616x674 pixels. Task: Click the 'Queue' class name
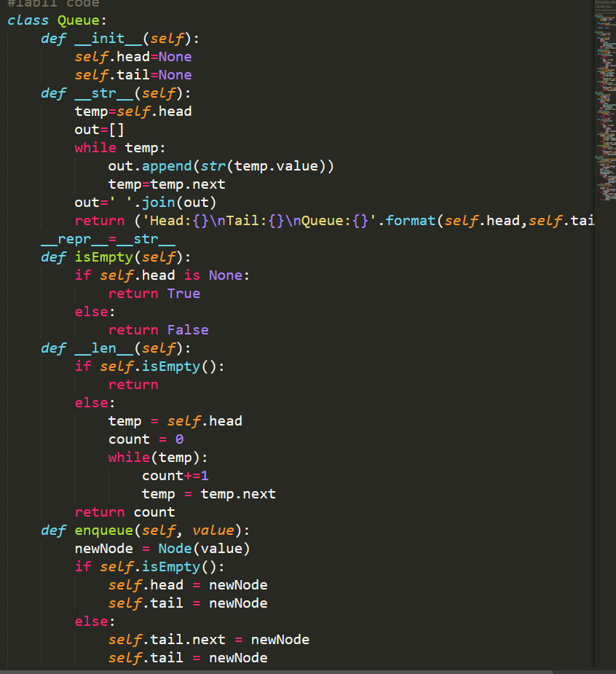click(79, 20)
